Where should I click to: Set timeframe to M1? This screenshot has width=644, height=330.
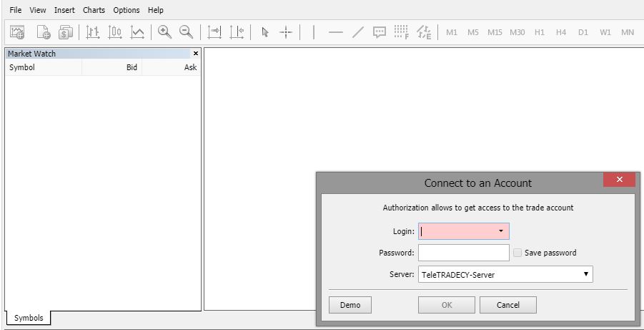click(452, 32)
